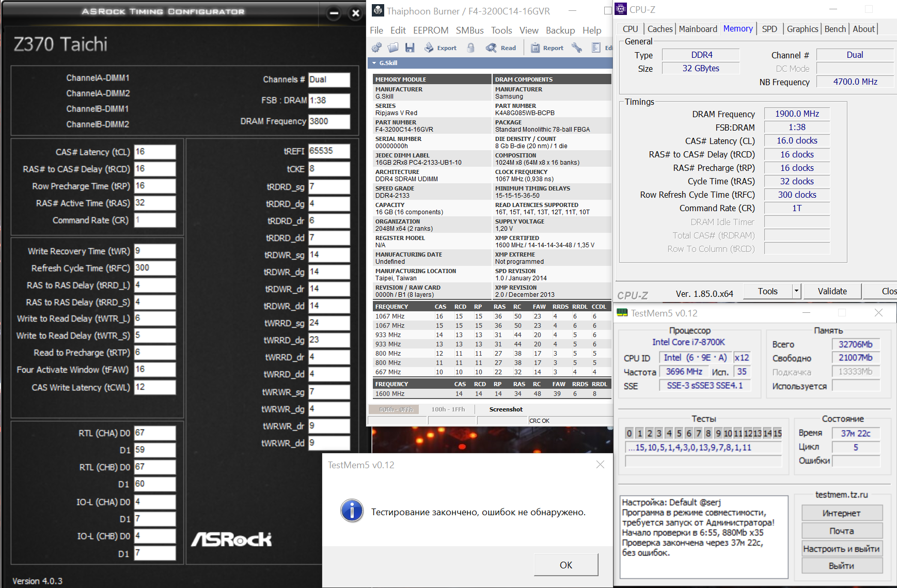Select the Screenshot tab in Thaiphoon Burner
Screen dimensions: 897x588
coord(506,409)
